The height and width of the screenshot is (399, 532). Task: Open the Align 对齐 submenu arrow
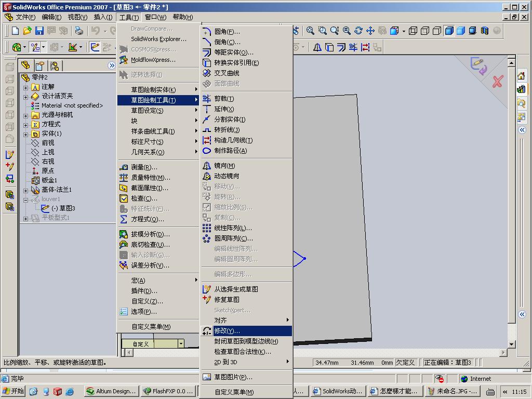287,320
